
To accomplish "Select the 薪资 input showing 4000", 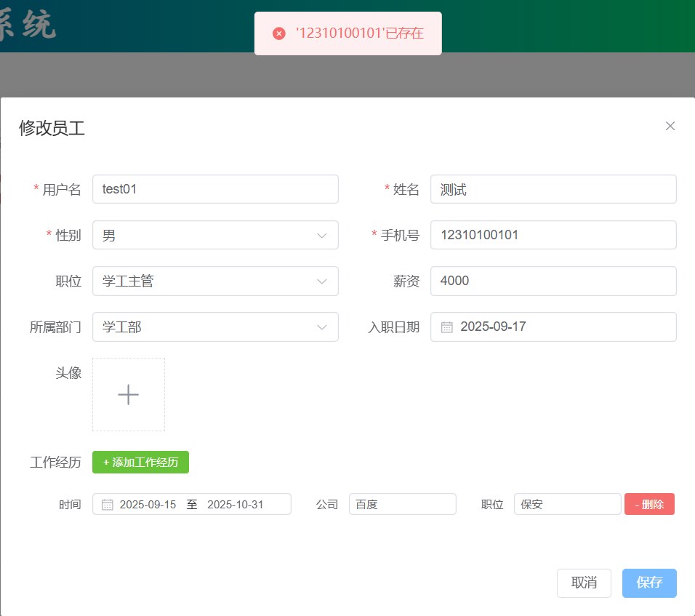I will click(x=553, y=281).
